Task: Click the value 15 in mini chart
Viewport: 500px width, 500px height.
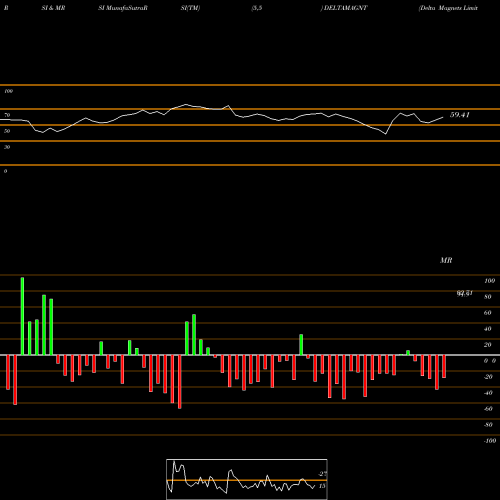Action: pyautogui.click(x=322, y=486)
